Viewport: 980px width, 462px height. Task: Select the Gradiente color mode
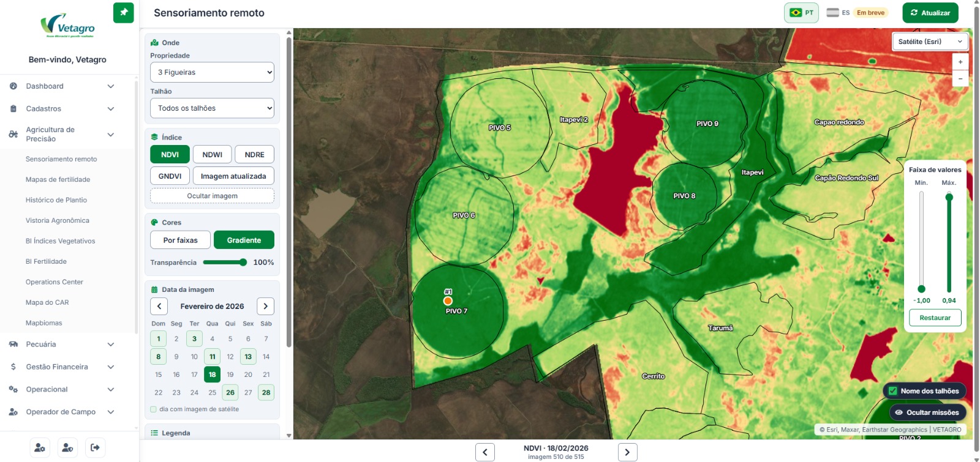point(244,240)
